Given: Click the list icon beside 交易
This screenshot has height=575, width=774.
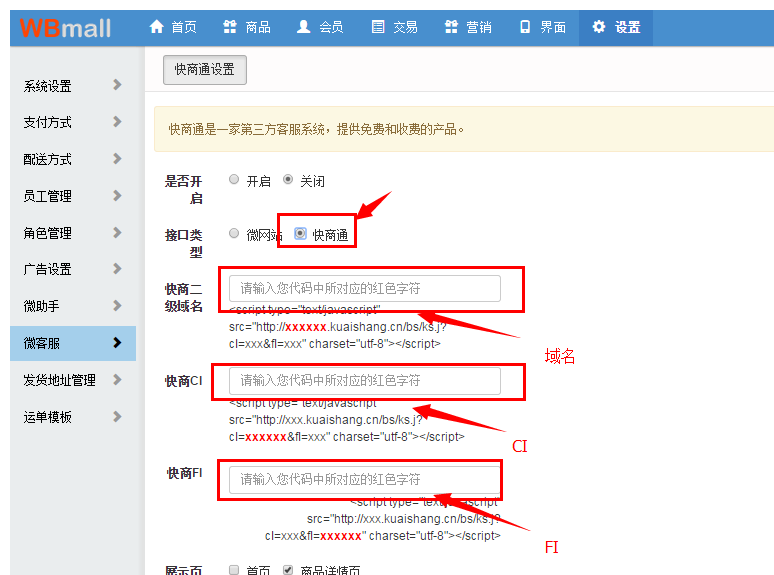Looking at the screenshot, I should (x=378, y=27).
